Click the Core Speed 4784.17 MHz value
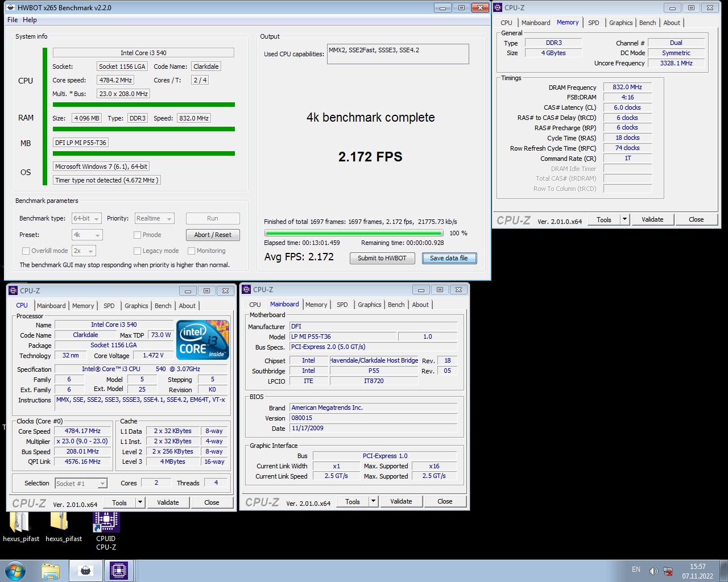 coord(82,431)
